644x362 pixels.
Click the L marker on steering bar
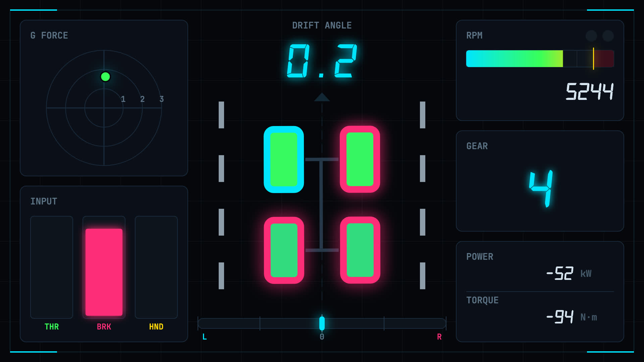[x=205, y=337]
